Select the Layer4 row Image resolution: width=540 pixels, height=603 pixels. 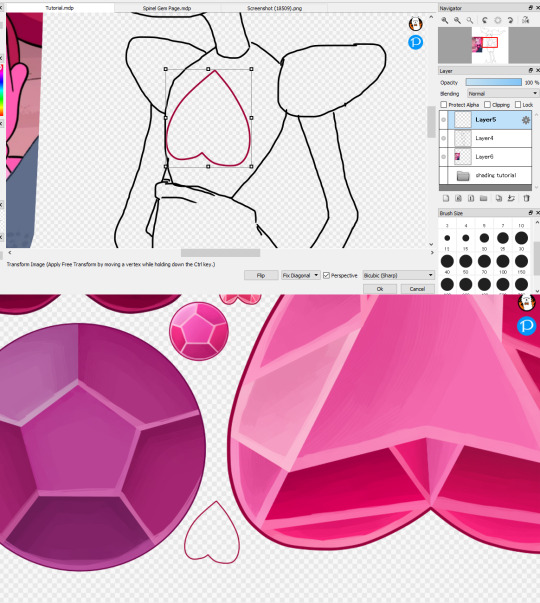pos(485,138)
